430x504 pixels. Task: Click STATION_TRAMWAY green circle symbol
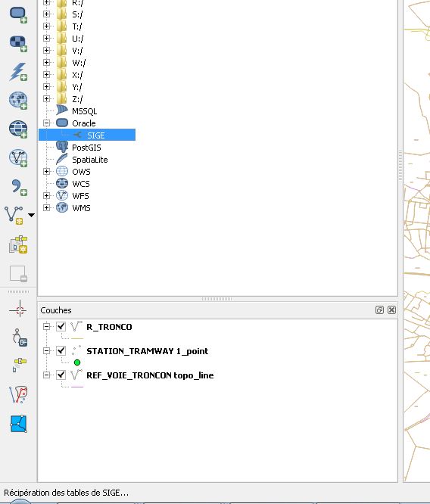(x=77, y=362)
